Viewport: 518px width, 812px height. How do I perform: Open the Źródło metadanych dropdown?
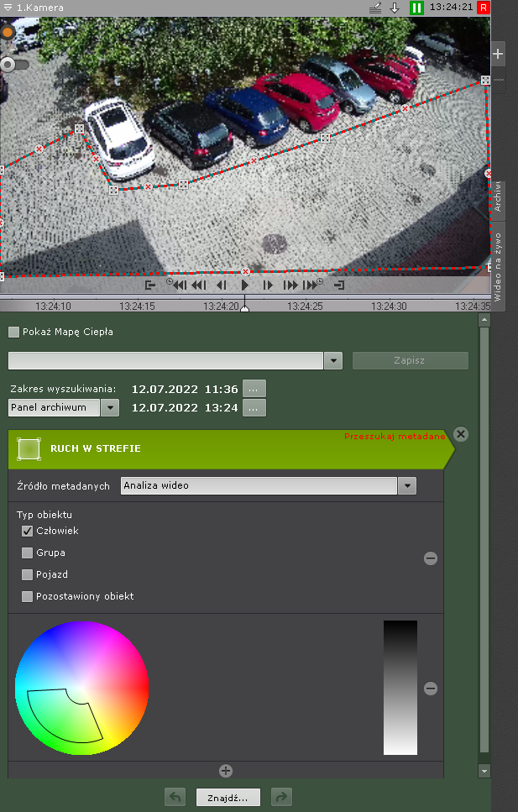407,485
